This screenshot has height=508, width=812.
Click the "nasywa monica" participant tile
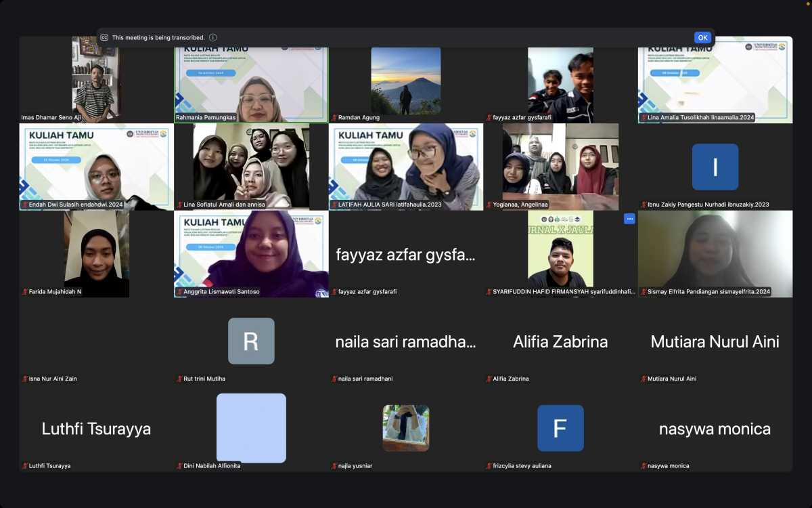point(715,429)
